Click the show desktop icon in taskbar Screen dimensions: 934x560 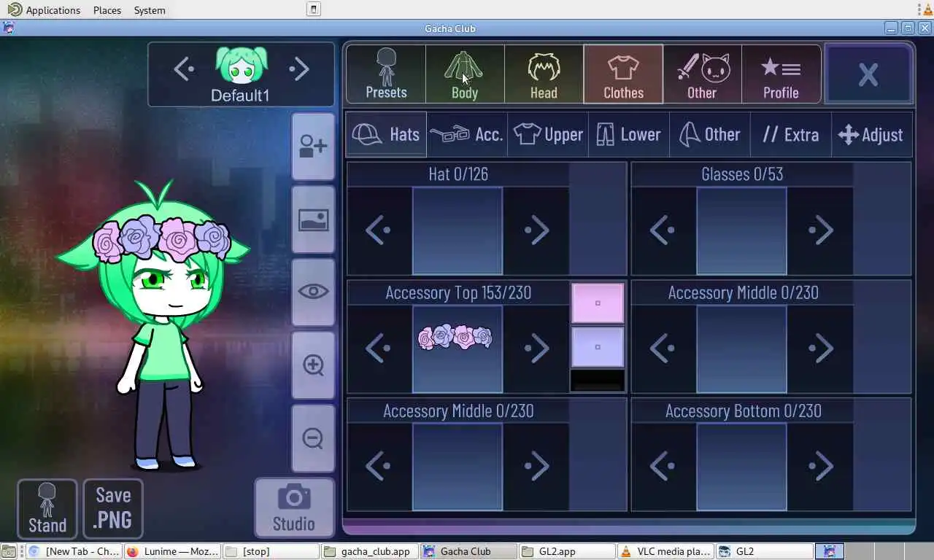point(8,551)
